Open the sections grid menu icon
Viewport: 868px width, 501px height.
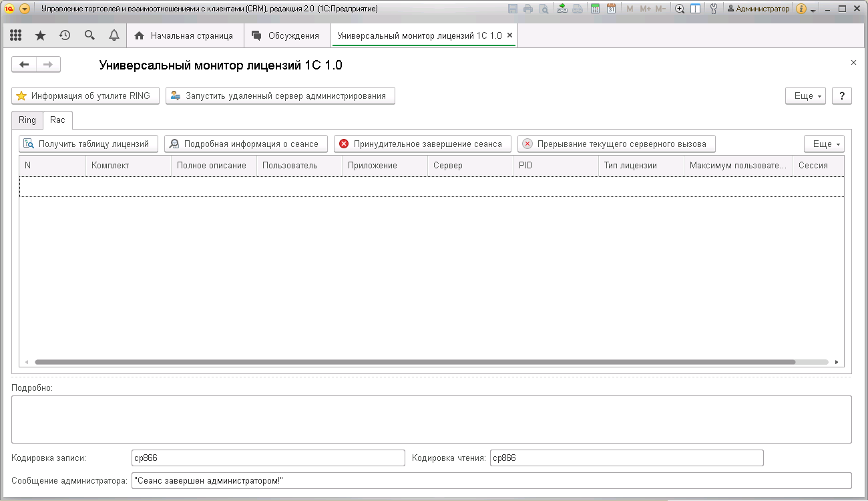click(x=15, y=35)
